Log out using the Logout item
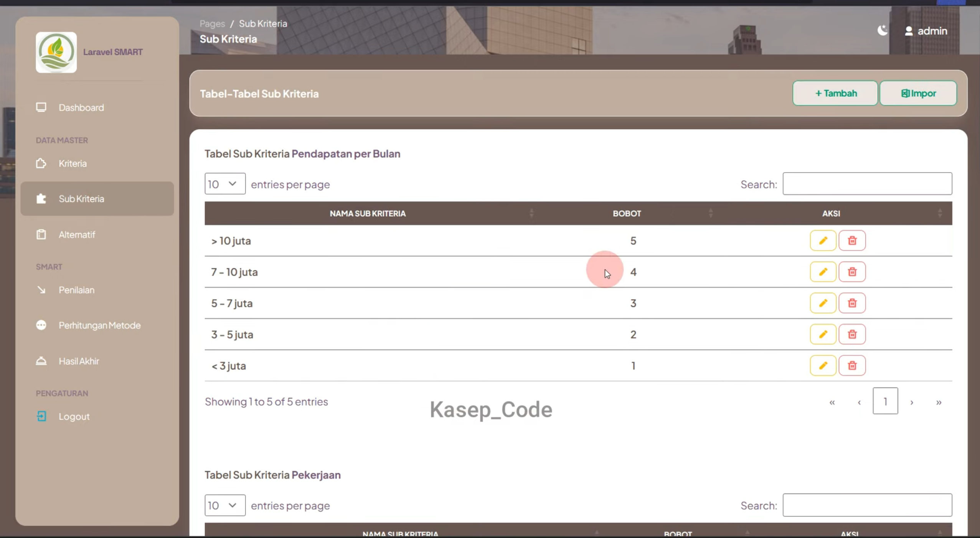The height and width of the screenshot is (538, 980). pyautogui.click(x=97, y=416)
